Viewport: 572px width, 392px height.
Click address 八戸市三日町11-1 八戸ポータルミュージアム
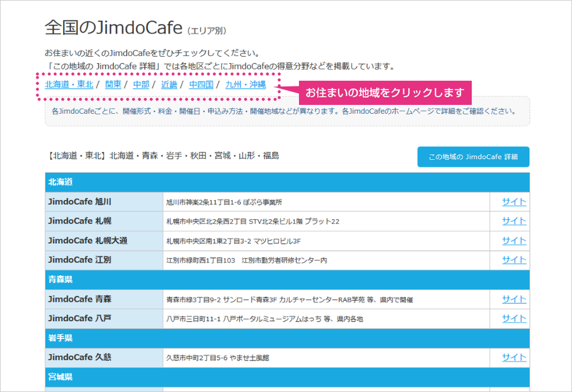265,319
